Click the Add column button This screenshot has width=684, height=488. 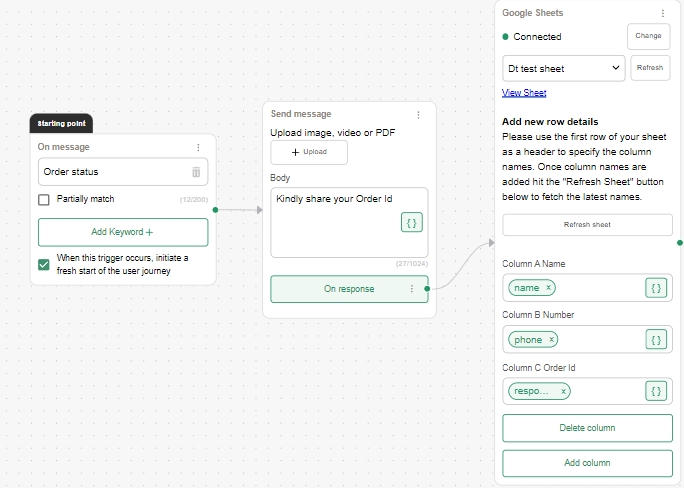587,463
